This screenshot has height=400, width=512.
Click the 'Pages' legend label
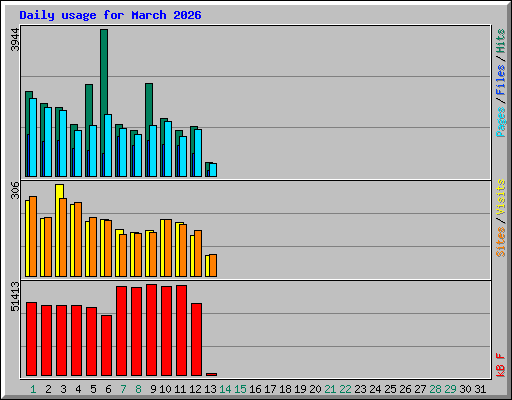click(x=501, y=122)
